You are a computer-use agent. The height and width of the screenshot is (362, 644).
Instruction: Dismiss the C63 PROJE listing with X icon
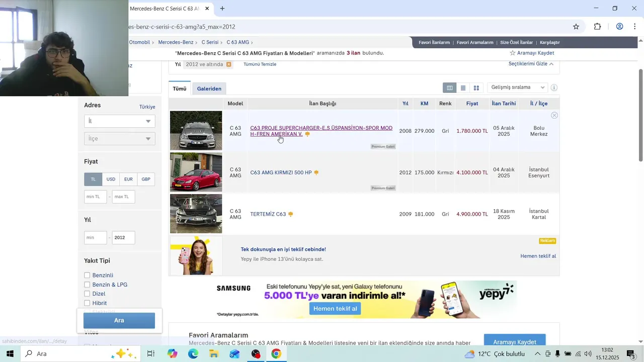tap(554, 116)
